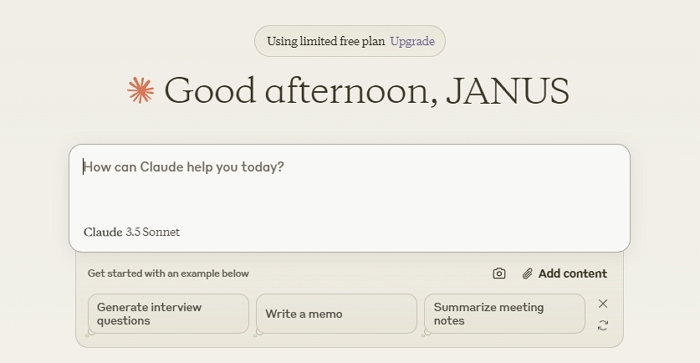Click speech bubble tail on Write a memo

tap(258, 333)
